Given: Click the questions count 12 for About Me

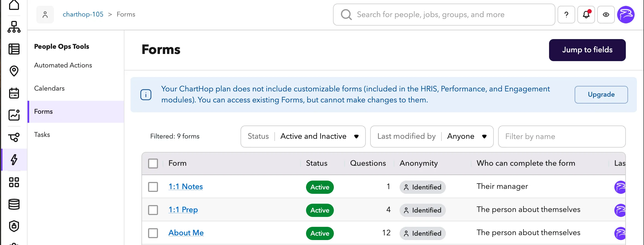Looking at the screenshot, I should tap(386, 233).
